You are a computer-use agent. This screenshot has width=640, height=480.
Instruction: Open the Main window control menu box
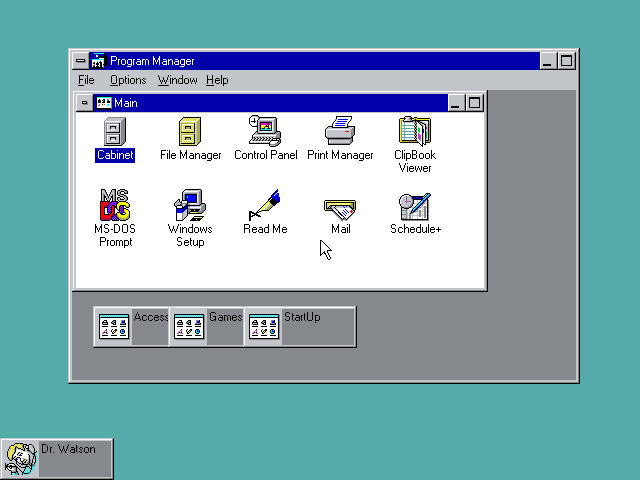[84, 103]
